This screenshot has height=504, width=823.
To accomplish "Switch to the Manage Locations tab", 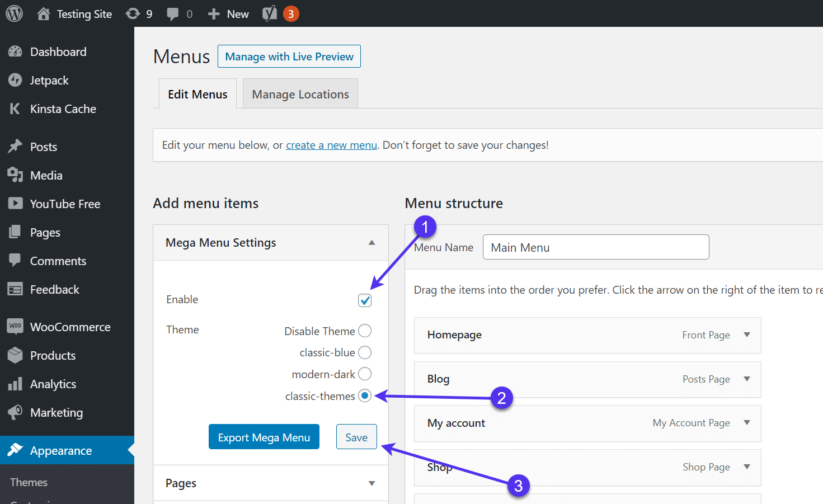I will tap(300, 94).
